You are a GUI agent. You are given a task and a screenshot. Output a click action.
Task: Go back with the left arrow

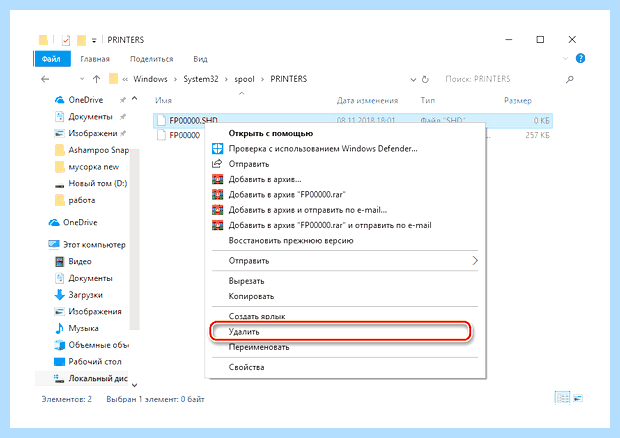coord(45,79)
